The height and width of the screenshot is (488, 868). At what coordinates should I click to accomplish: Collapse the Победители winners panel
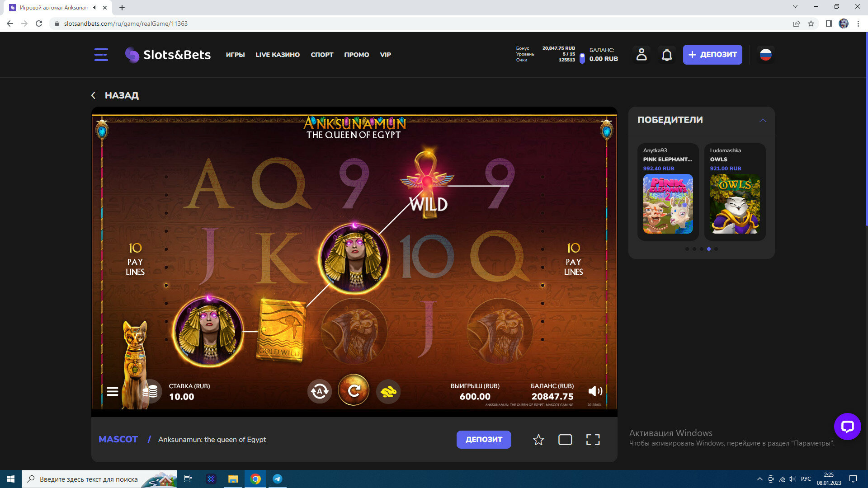[763, 120]
